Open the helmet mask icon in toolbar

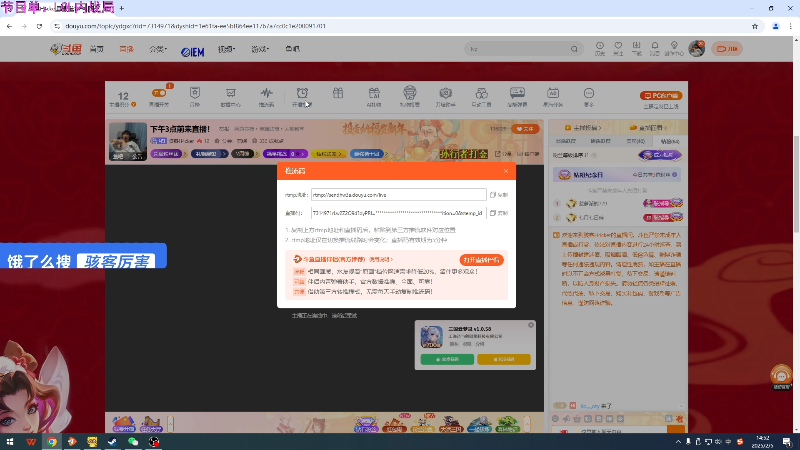(410, 93)
